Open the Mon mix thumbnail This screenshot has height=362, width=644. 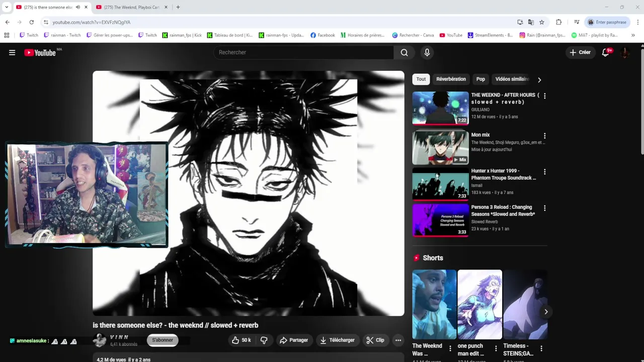[x=440, y=148]
